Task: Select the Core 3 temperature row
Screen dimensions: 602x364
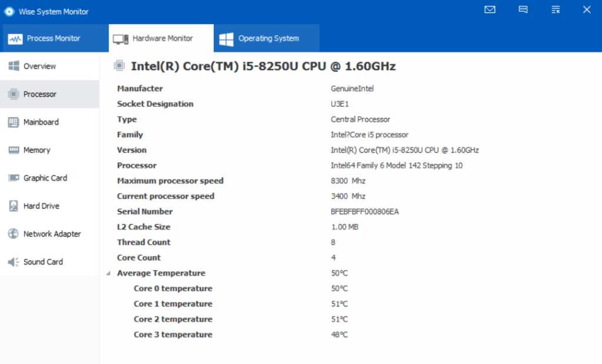Action: [173, 334]
